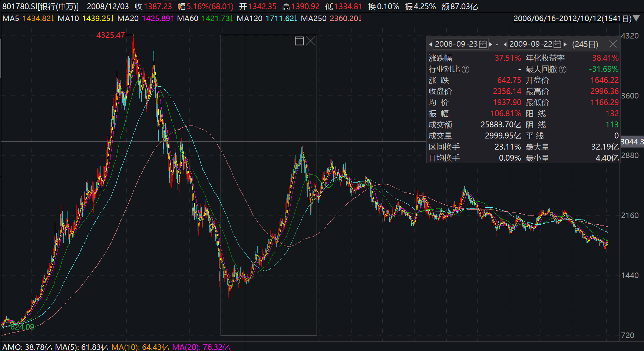Click the 最大回撤 value -31.69%
The width and height of the screenshot is (644, 351).
click(x=604, y=69)
